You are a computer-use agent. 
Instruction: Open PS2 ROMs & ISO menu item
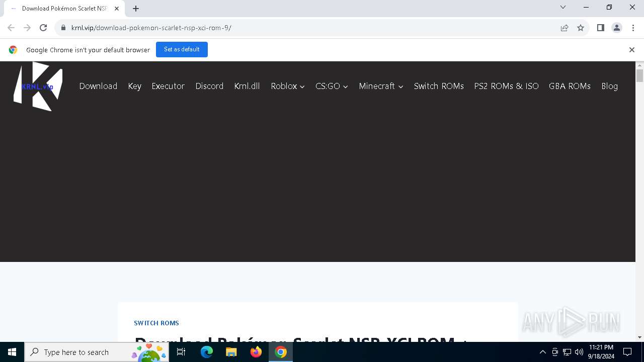(506, 86)
